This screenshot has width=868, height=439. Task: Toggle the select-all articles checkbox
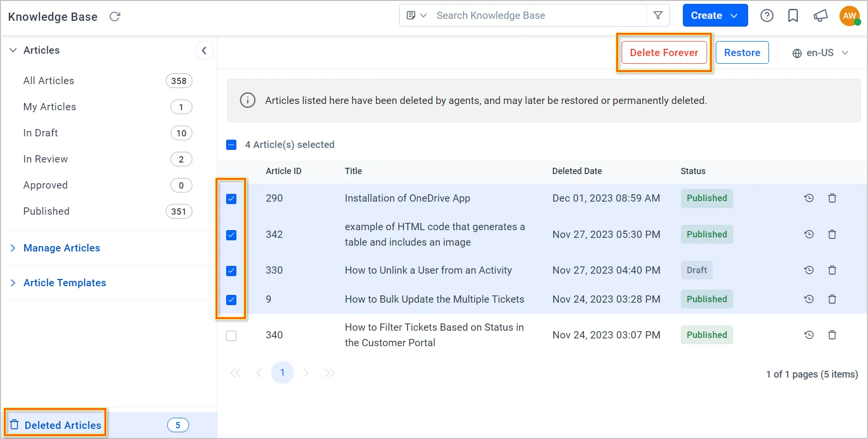(231, 145)
